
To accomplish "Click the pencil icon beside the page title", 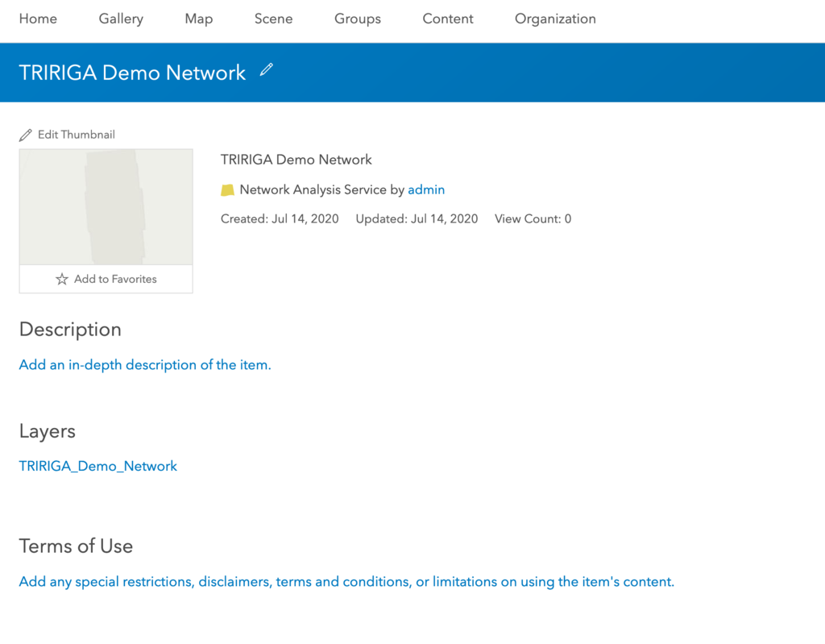I will coord(267,69).
